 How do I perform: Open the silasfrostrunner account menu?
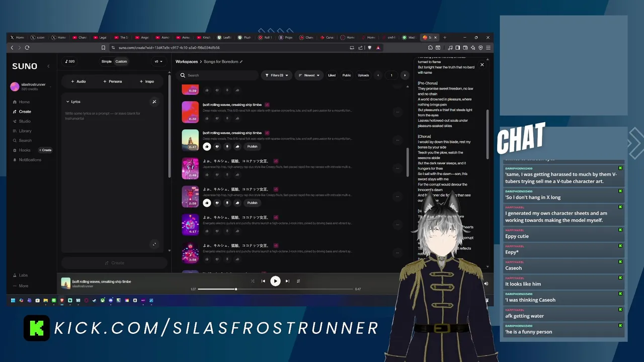pos(31,86)
